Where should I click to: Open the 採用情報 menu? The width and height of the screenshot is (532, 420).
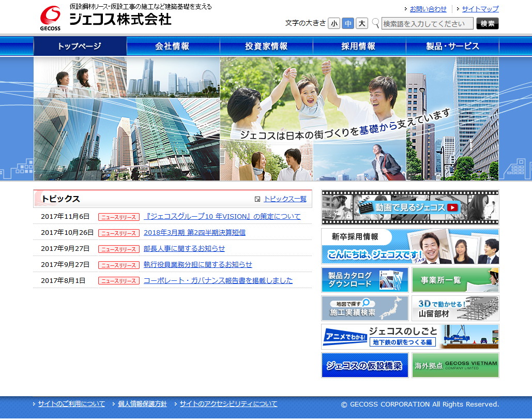tap(359, 46)
